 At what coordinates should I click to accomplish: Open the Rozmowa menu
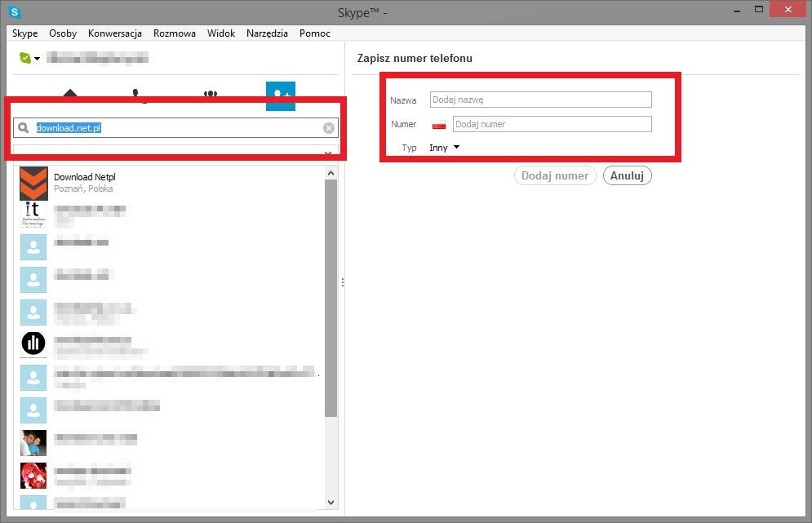pos(175,33)
